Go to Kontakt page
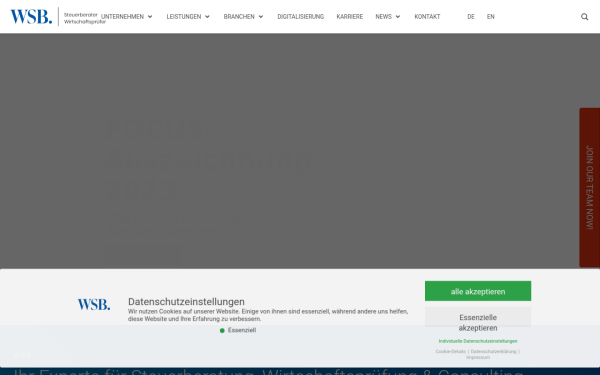This screenshot has width=600, height=375. (427, 16)
